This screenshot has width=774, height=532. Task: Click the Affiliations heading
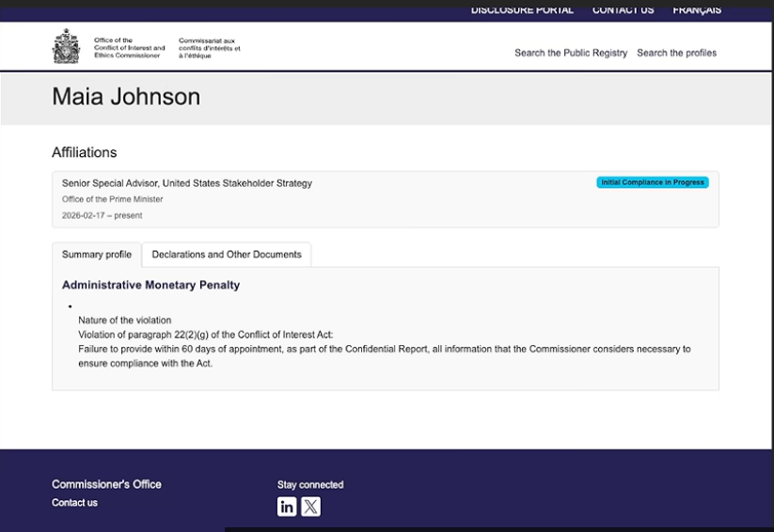(85, 152)
